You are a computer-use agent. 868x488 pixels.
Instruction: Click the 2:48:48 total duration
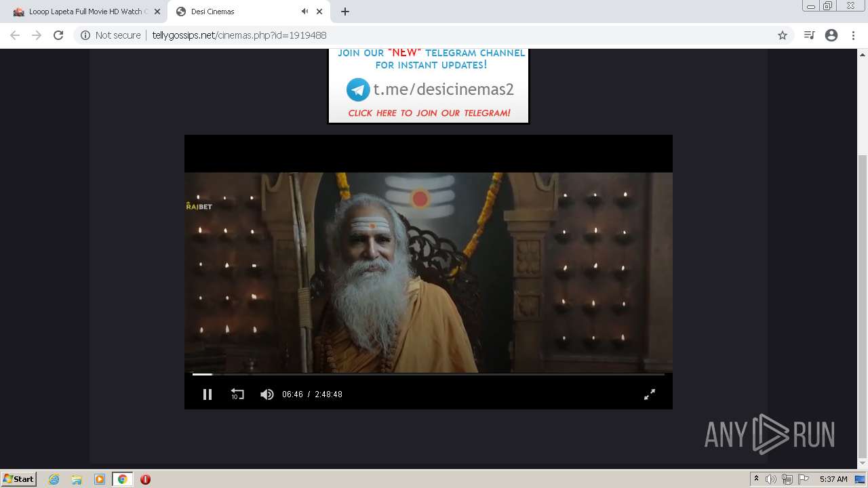(328, 394)
